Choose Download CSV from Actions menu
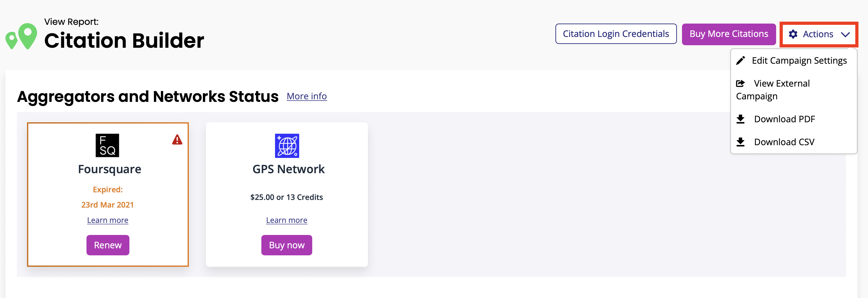Screen dimensions: 868x298 coord(784,142)
